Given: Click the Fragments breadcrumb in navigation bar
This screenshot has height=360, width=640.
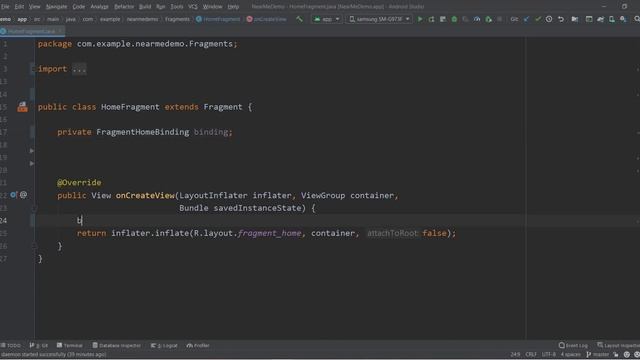Looking at the screenshot, I should (x=177, y=19).
